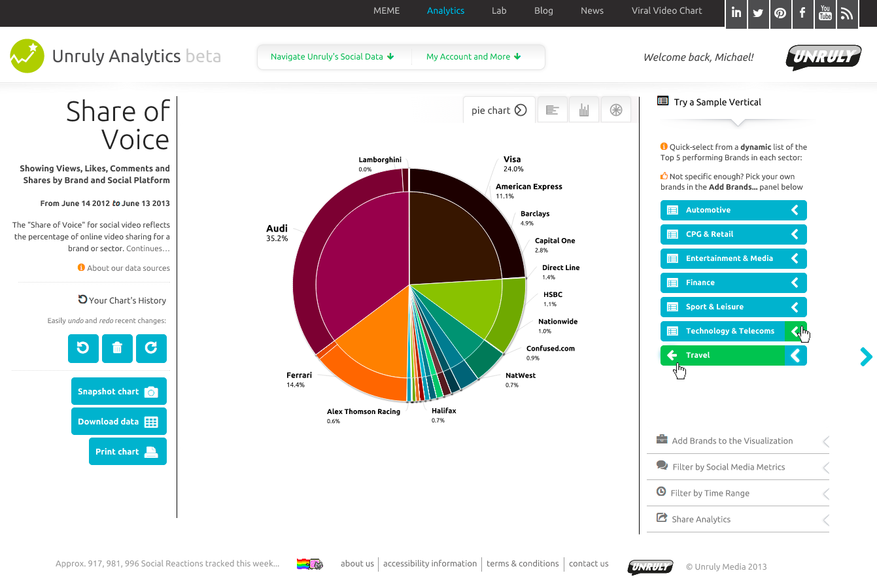
Task: Click the Finance vertical list icon
Action: pyautogui.click(x=672, y=283)
